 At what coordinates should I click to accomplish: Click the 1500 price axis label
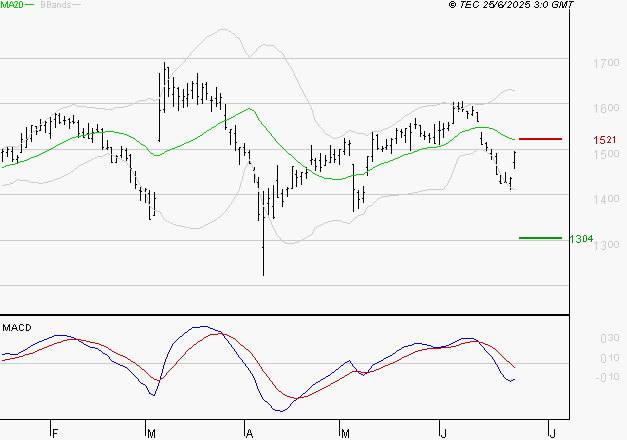point(606,154)
